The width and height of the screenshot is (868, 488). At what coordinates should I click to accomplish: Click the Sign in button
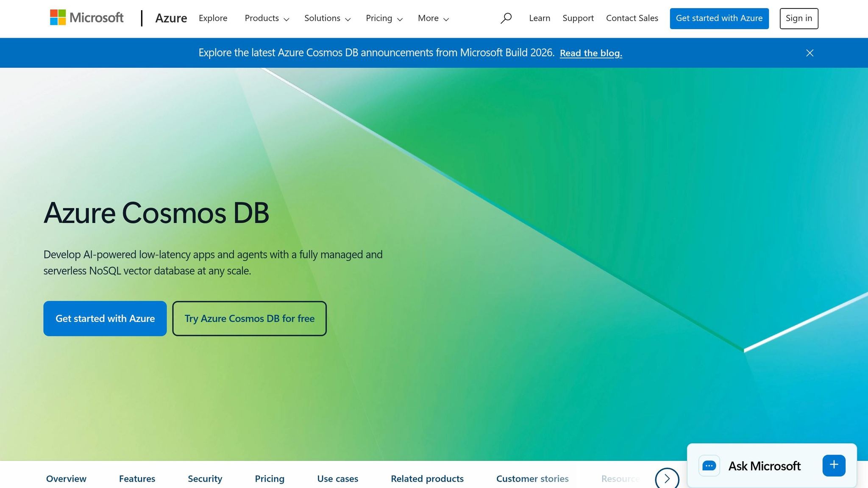799,18
